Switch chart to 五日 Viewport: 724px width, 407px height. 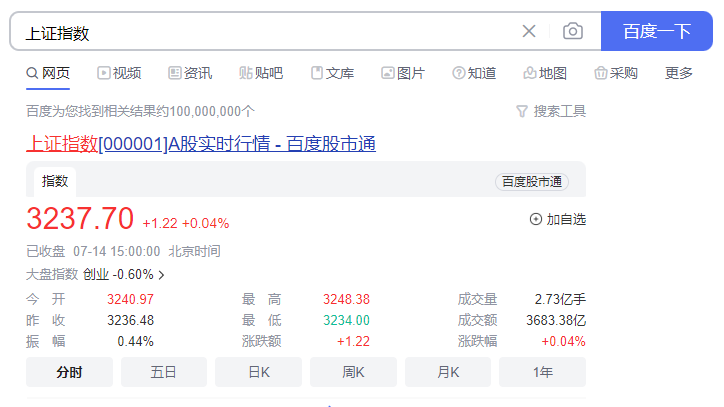pyautogui.click(x=163, y=372)
